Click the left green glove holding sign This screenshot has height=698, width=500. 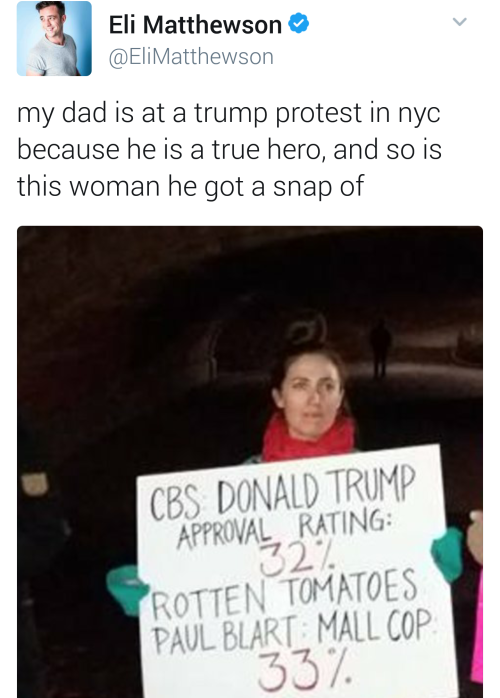(126, 589)
